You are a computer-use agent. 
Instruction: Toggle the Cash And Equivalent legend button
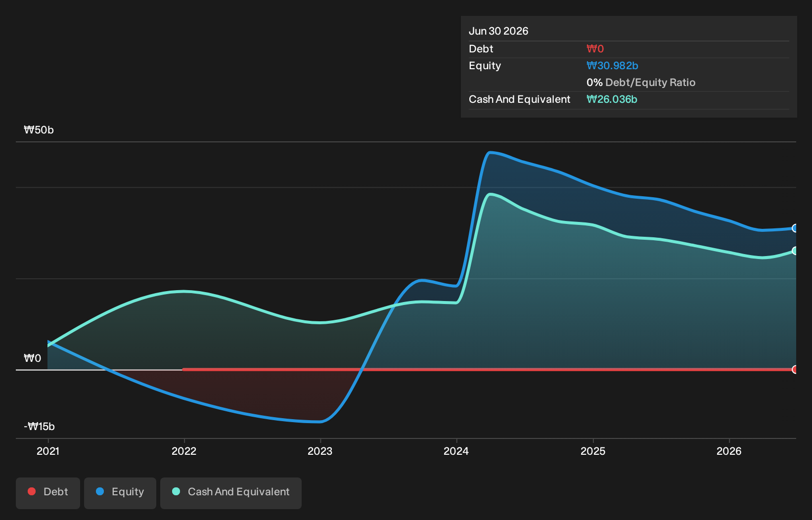coord(231,493)
